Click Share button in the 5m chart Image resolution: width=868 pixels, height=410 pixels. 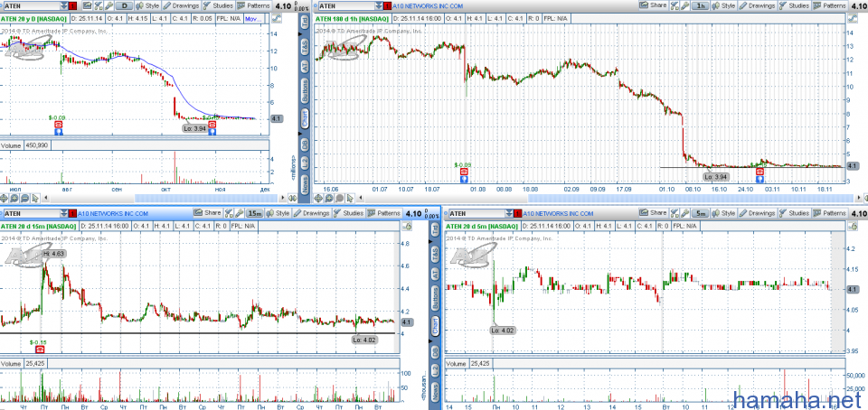coord(654,213)
